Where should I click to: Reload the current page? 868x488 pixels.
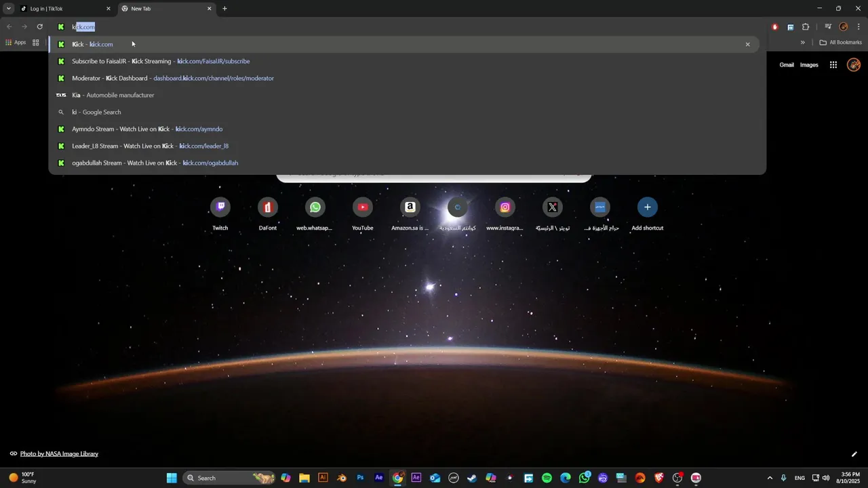click(x=39, y=27)
